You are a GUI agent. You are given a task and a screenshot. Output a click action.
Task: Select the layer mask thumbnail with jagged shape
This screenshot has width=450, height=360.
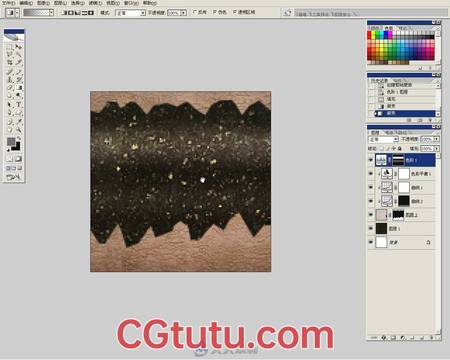click(398, 215)
